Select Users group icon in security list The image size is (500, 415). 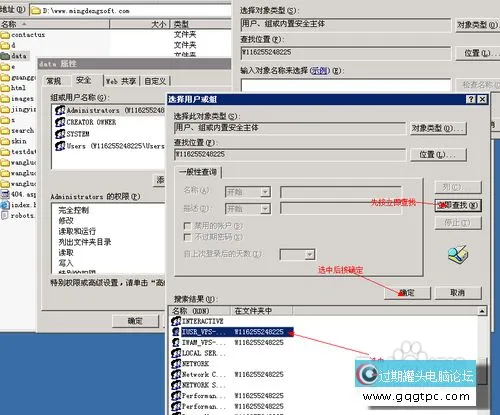click(x=60, y=146)
